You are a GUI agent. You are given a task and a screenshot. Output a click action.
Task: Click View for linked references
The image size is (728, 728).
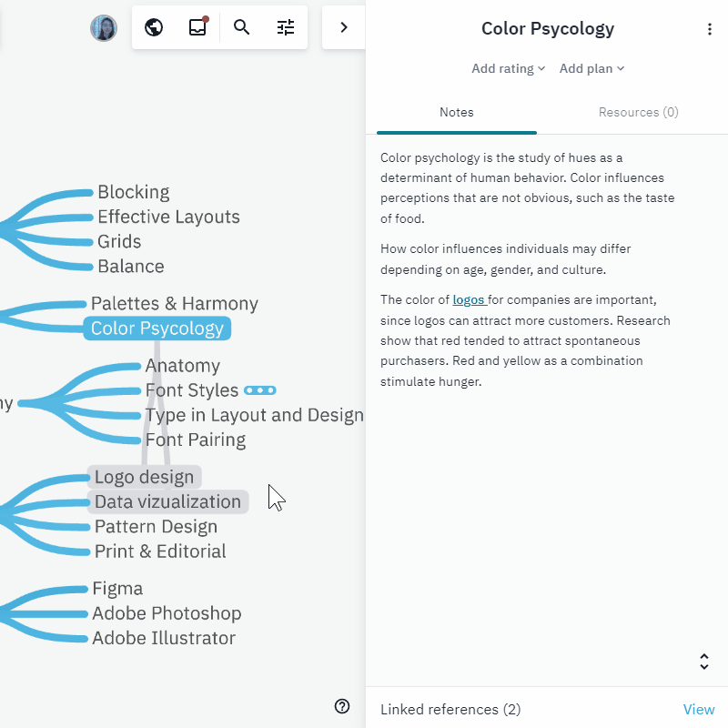pos(699,709)
